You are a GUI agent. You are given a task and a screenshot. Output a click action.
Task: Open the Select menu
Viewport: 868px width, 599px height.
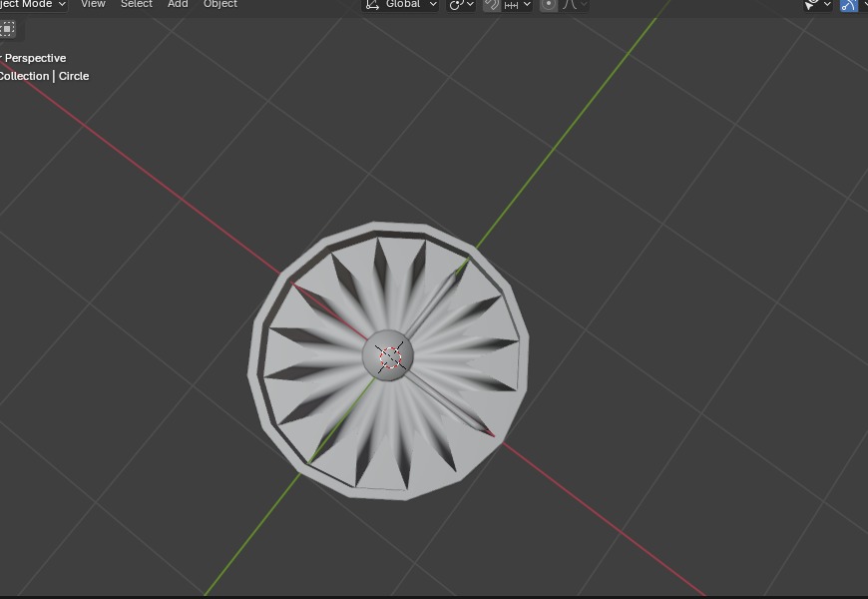pyautogui.click(x=137, y=4)
